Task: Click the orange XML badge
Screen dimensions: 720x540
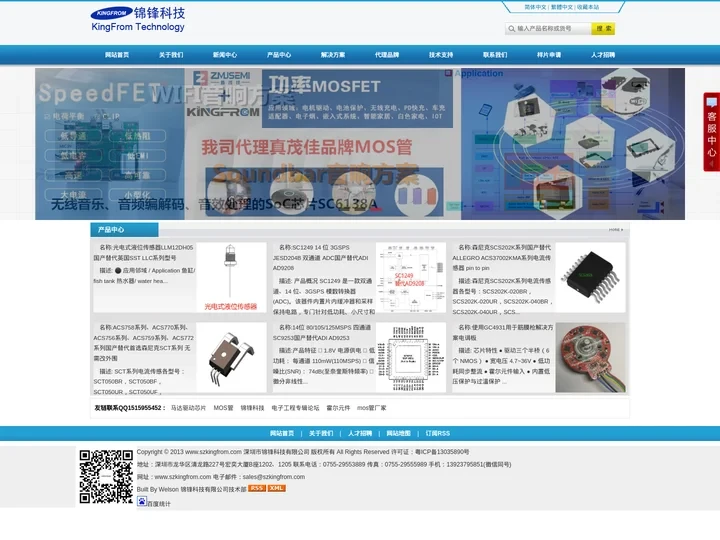Action: (x=276, y=488)
